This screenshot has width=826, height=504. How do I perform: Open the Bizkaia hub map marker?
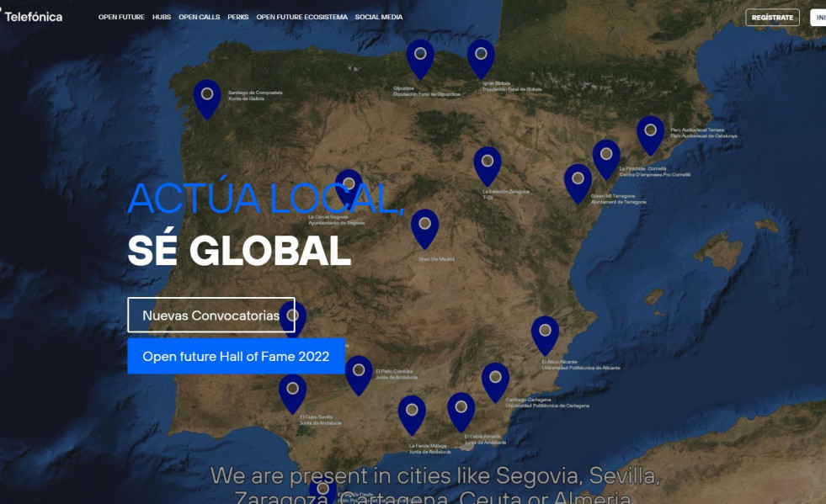pyautogui.click(x=481, y=56)
